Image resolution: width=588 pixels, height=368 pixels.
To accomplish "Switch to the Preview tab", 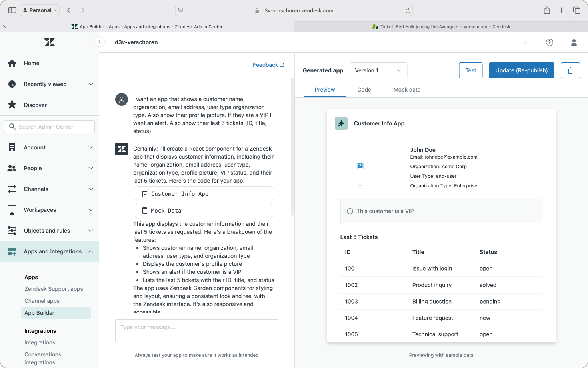I will click(325, 90).
